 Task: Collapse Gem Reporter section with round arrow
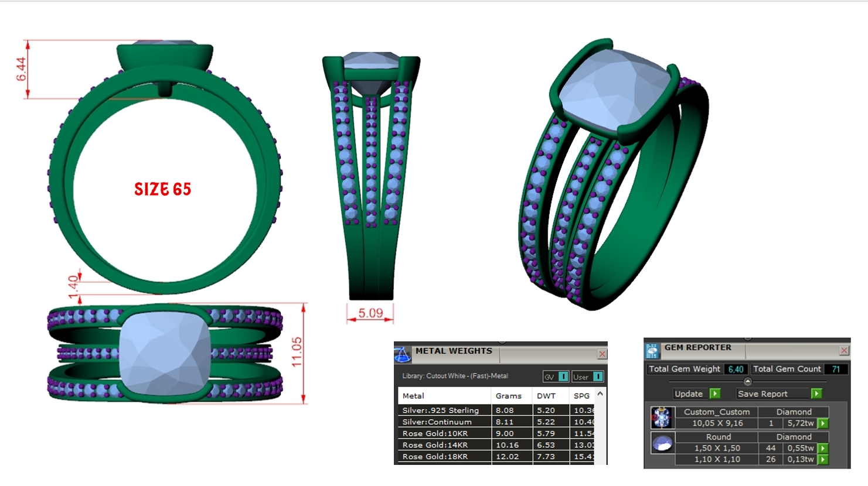(747, 381)
